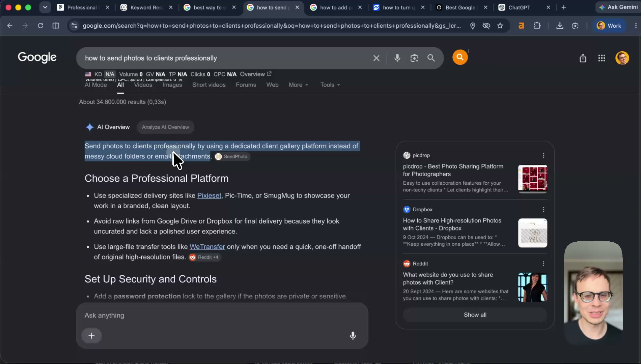Switch to the Keyword Research browser tab
Viewport: 641px width, 364px height.
coord(146,7)
